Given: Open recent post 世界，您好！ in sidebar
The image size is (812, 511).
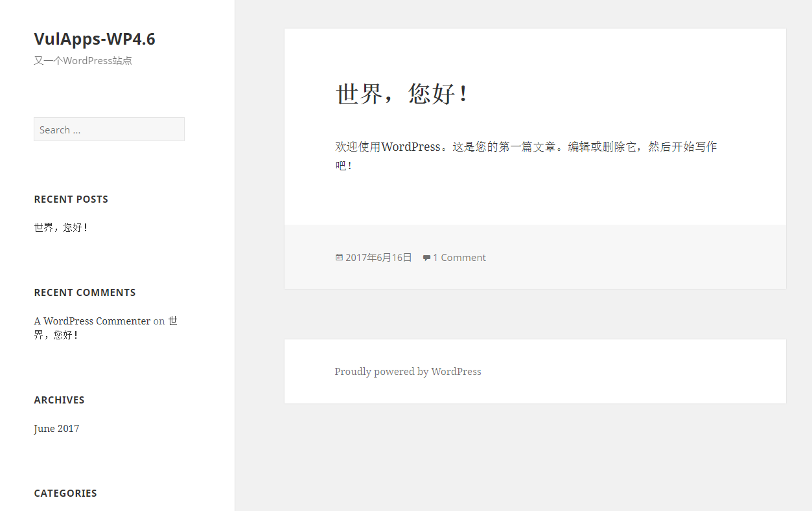Looking at the screenshot, I should tap(61, 227).
